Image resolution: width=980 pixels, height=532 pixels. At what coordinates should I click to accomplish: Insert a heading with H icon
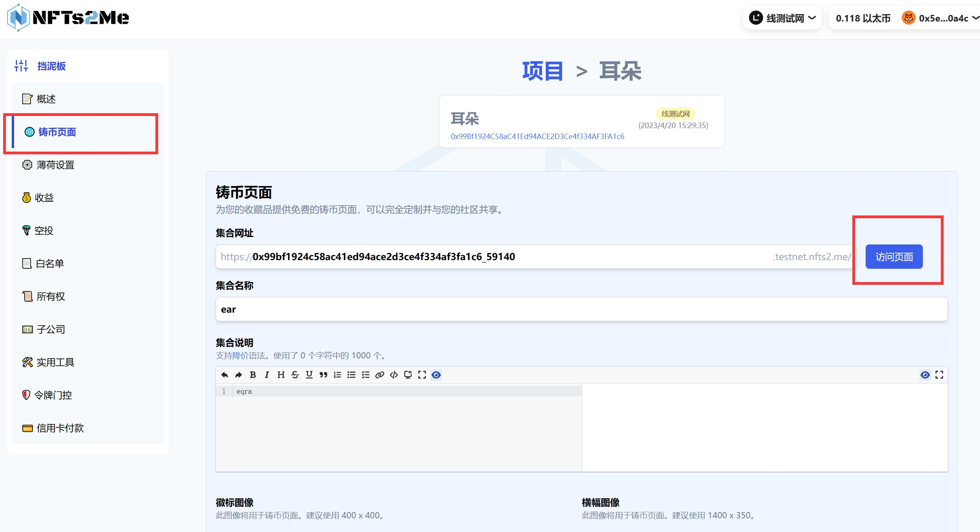pos(281,375)
